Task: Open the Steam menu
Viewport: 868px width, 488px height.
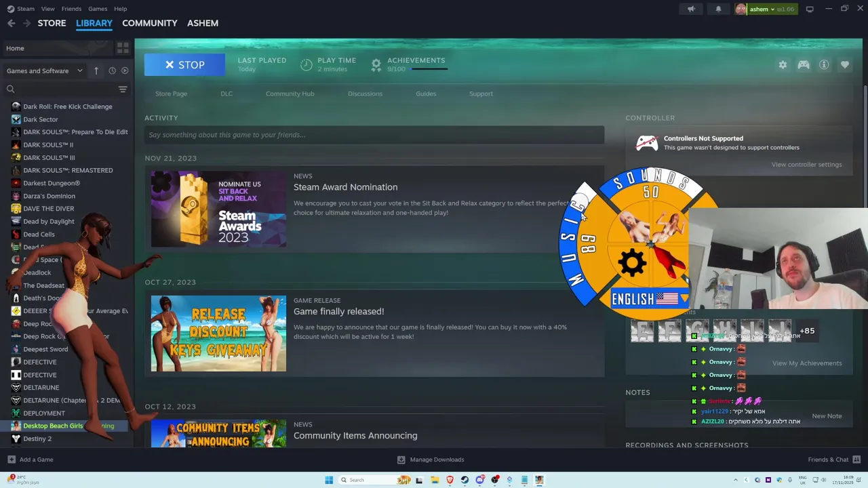Action: coord(26,9)
